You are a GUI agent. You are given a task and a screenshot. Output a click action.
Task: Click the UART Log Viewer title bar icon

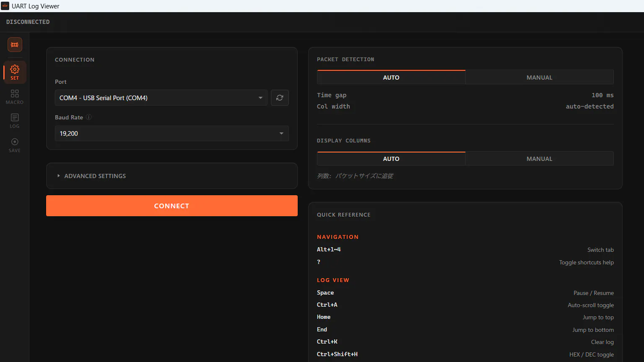[x=5, y=6]
